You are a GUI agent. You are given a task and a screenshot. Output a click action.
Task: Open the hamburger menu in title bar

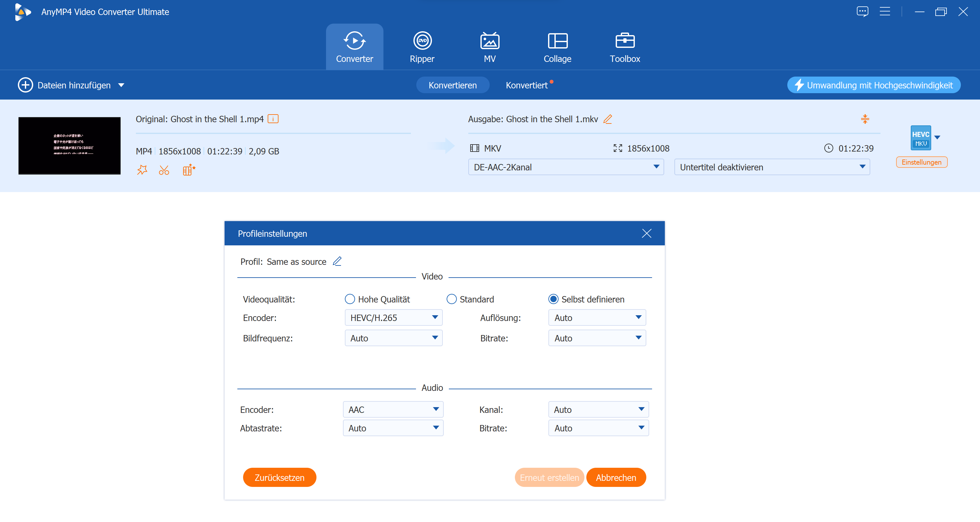[885, 11]
